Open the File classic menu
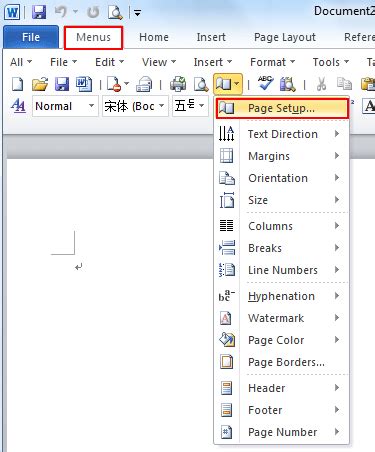This screenshot has width=375, height=452. (x=63, y=62)
